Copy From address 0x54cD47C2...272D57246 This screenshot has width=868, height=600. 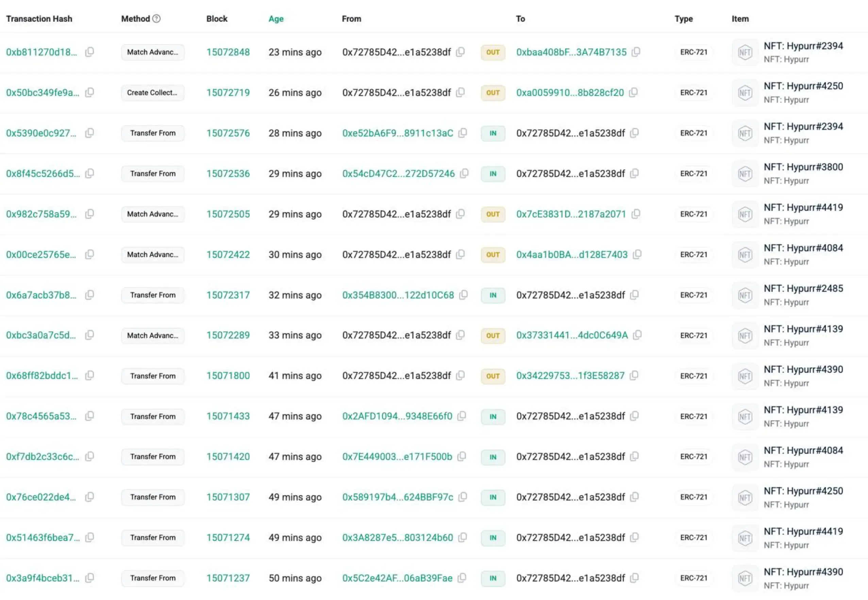click(x=465, y=173)
